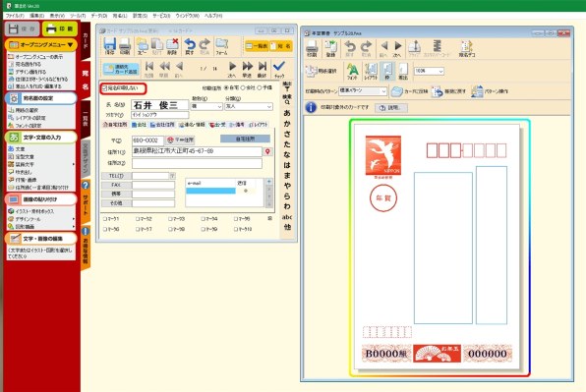Click the yellow 一覧表 button in the card window
The width and height of the screenshot is (586, 392).
[257, 46]
